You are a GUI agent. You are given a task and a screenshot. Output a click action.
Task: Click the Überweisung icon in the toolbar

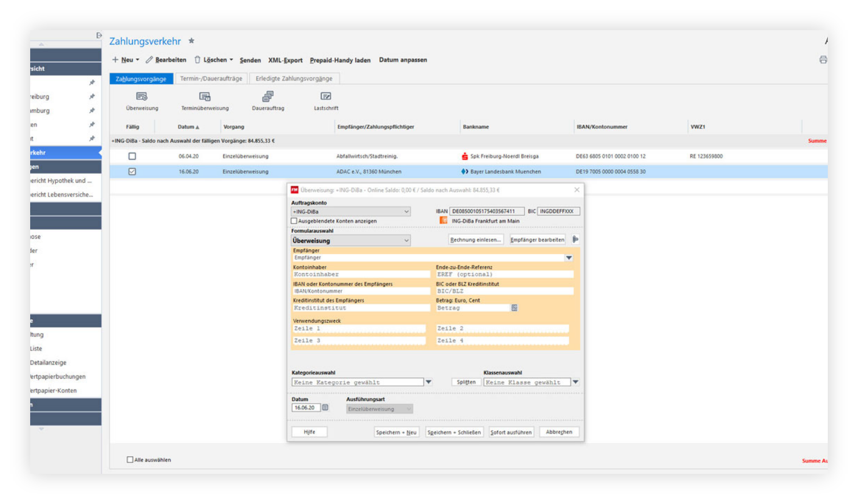141,96
